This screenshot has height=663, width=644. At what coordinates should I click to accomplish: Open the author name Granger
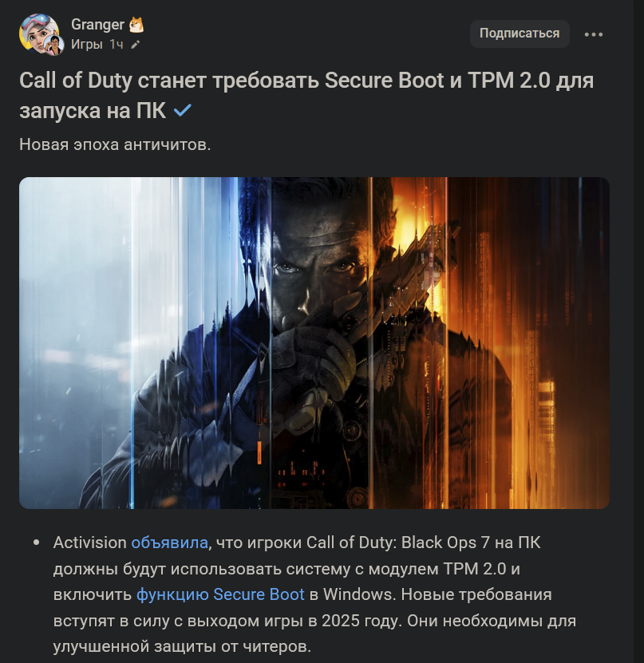tap(97, 25)
